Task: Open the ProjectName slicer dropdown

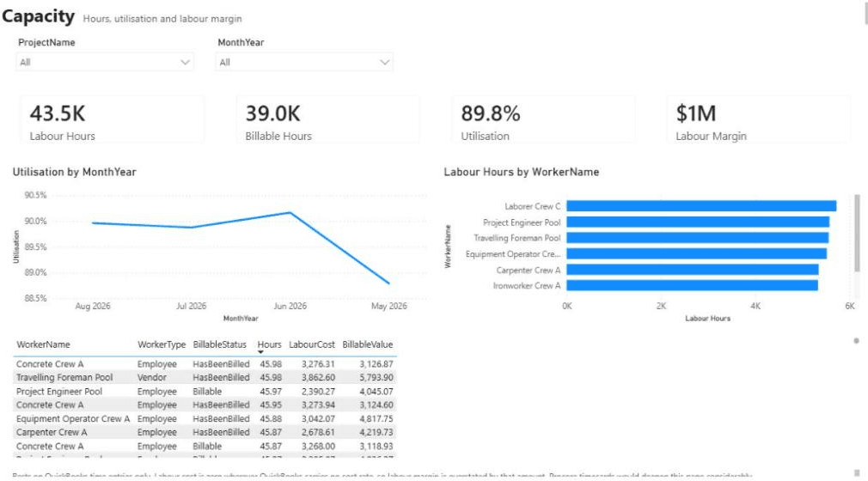Action: tap(105, 62)
